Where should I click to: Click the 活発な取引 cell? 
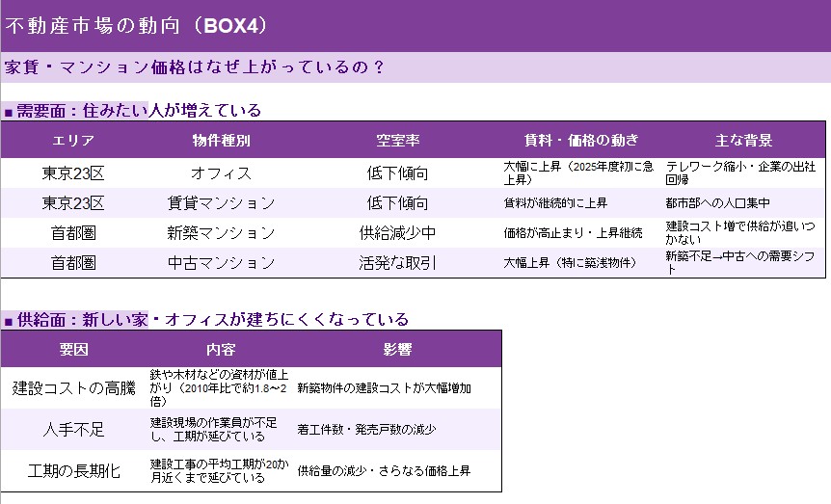point(397,263)
